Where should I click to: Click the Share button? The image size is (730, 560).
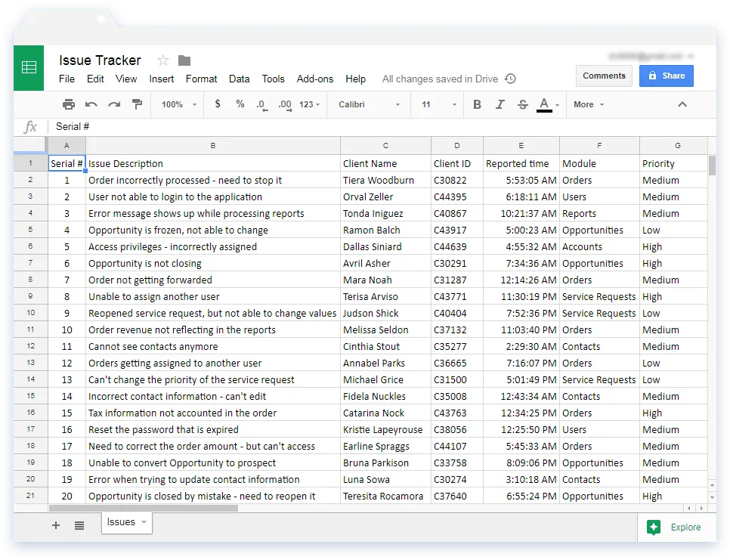(666, 76)
